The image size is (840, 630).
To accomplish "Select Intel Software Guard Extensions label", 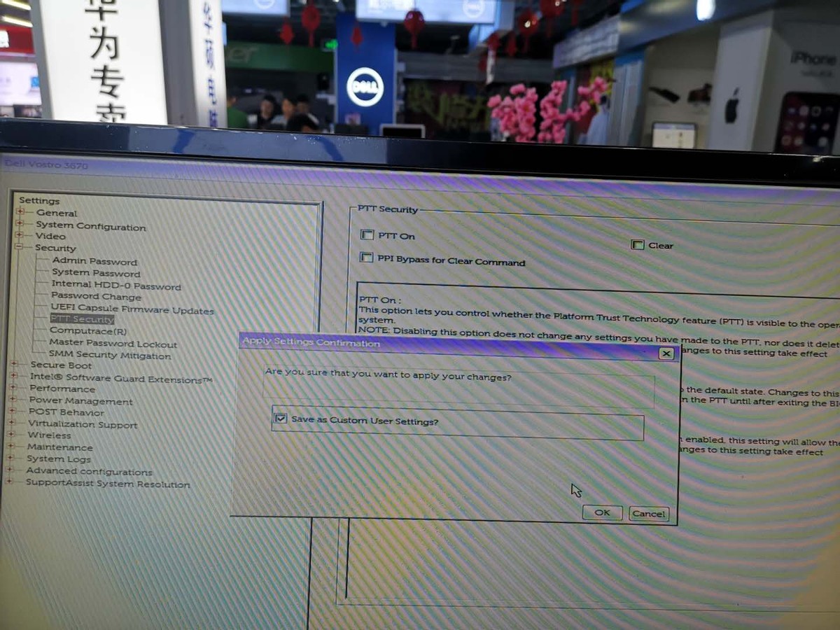I will tap(120, 378).
